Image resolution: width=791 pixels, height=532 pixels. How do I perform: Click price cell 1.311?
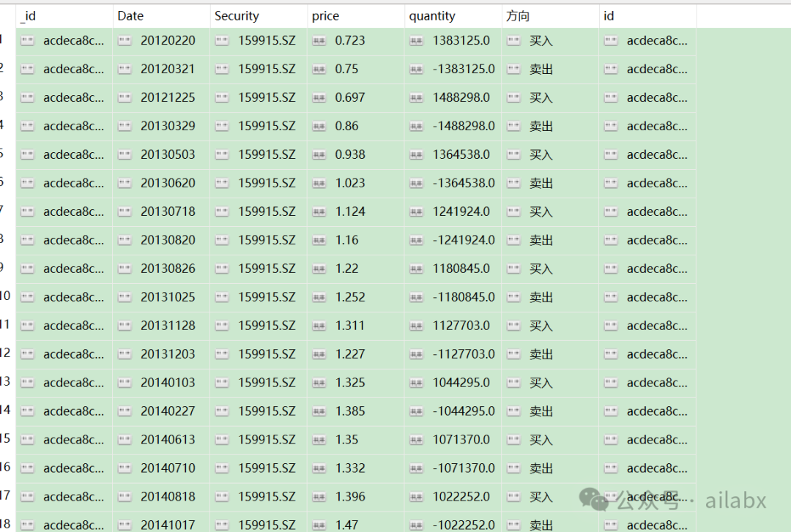coord(350,326)
